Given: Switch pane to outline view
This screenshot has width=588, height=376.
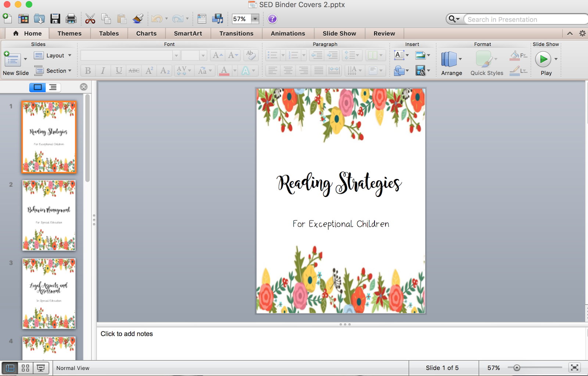Looking at the screenshot, I should [x=53, y=87].
